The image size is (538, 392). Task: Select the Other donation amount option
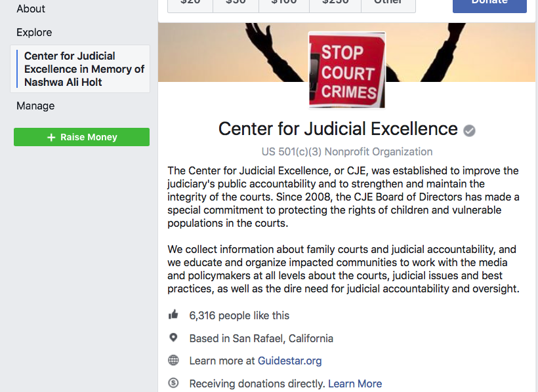(388, 3)
